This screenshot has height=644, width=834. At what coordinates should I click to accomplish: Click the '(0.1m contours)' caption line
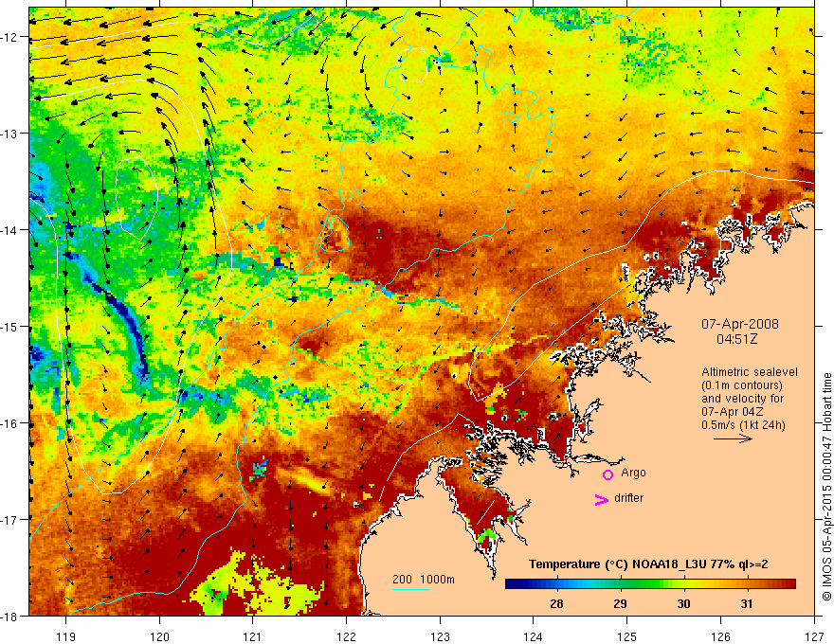click(x=742, y=385)
